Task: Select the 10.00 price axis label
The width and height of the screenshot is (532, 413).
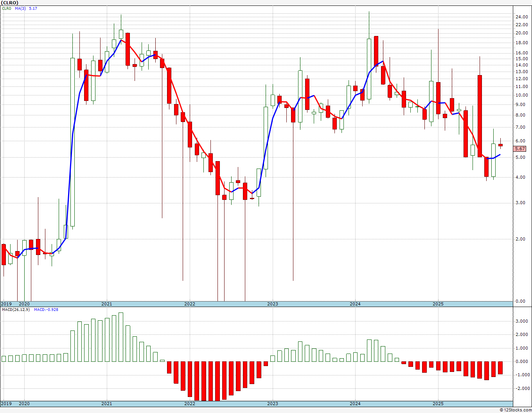Action: click(522, 95)
